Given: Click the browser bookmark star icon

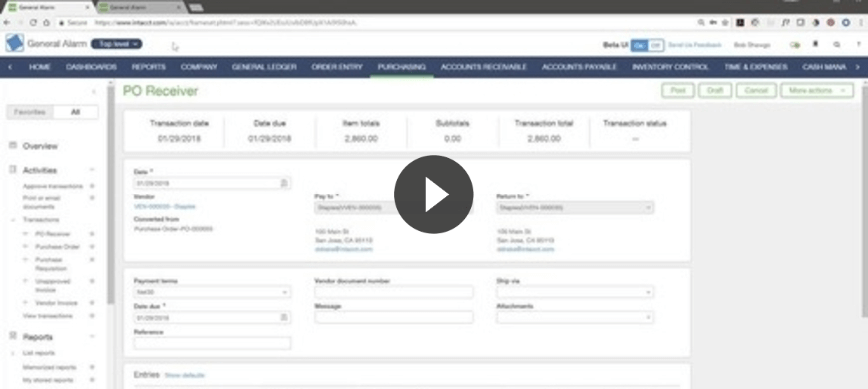Looking at the screenshot, I should coord(724,23).
